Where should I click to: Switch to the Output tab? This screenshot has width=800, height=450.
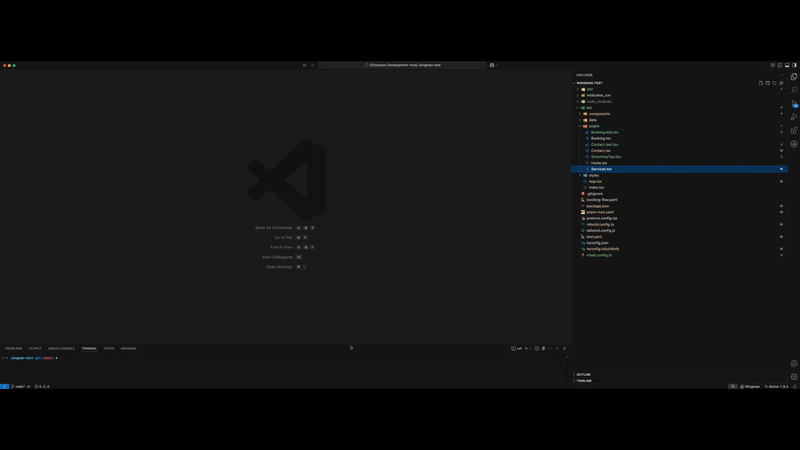(35, 348)
